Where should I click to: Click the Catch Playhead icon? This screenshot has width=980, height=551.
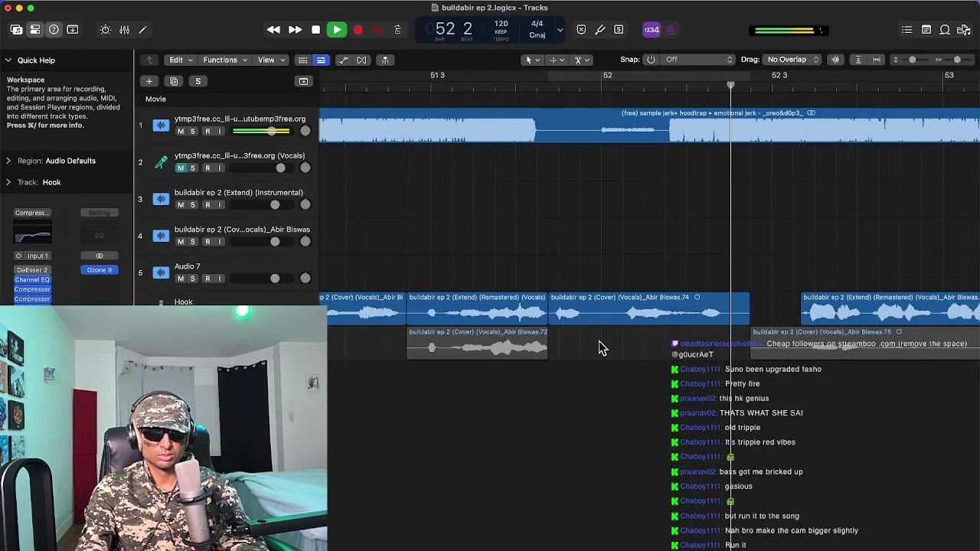click(385, 60)
